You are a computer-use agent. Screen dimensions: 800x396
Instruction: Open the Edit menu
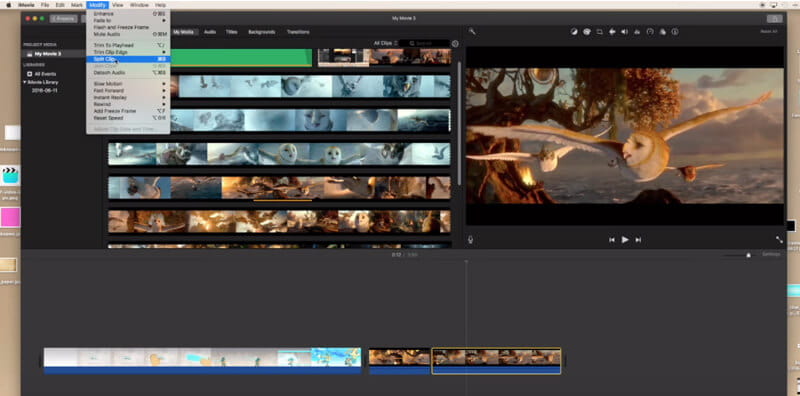pos(60,5)
